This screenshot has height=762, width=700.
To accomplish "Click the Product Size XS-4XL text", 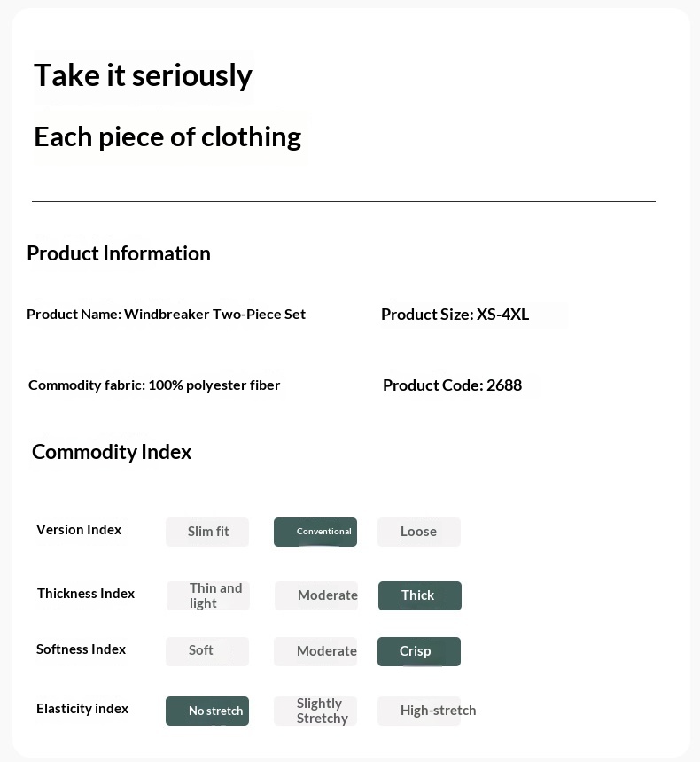I will tap(455, 315).
